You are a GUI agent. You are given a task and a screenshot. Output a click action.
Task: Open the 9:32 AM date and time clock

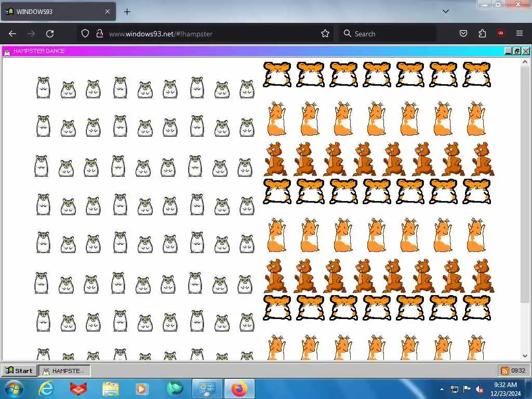[506, 389]
